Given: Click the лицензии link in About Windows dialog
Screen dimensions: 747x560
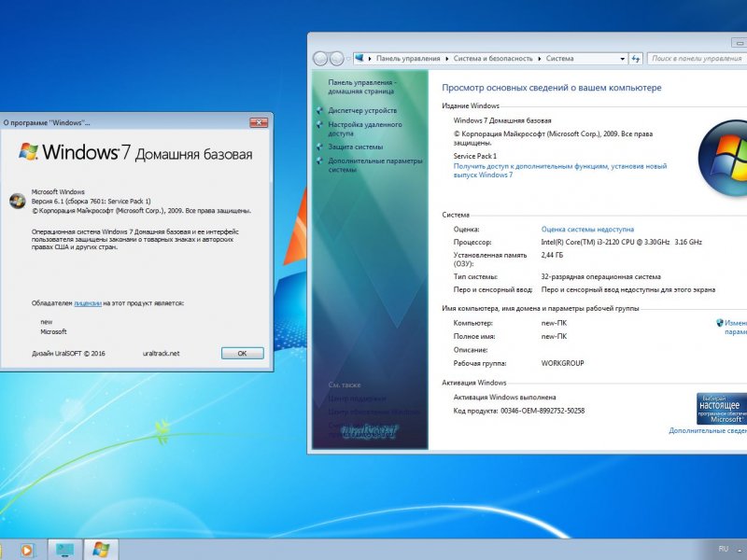Looking at the screenshot, I should [88, 303].
